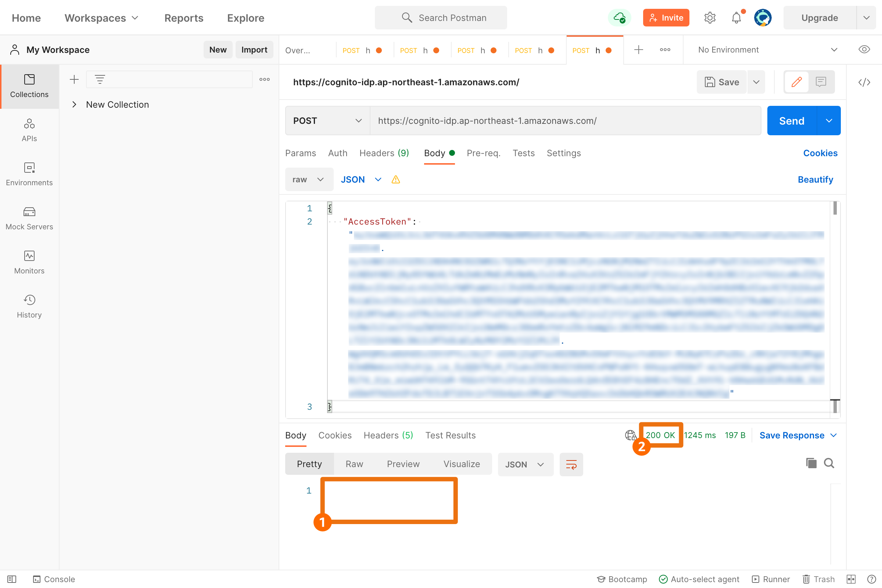Open the Test Results tab
The image size is (882, 588).
click(451, 435)
